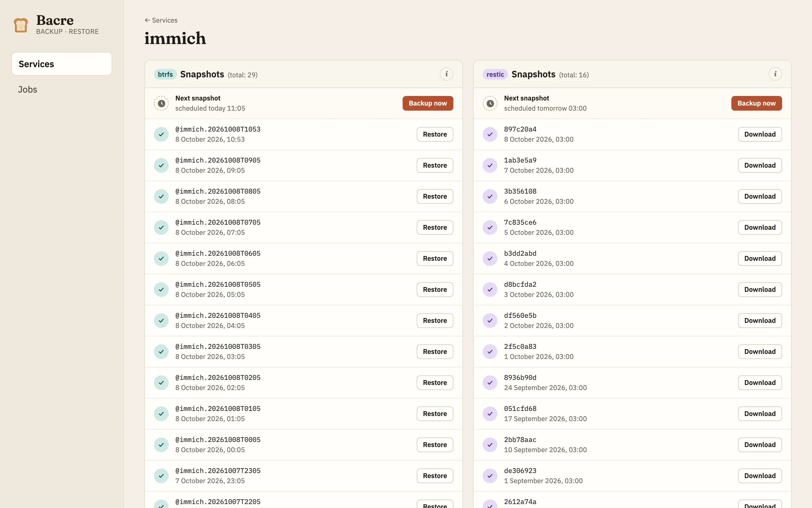Click check icon for @immich.20261008T0205
The height and width of the screenshot is (508, 812).
161,382
